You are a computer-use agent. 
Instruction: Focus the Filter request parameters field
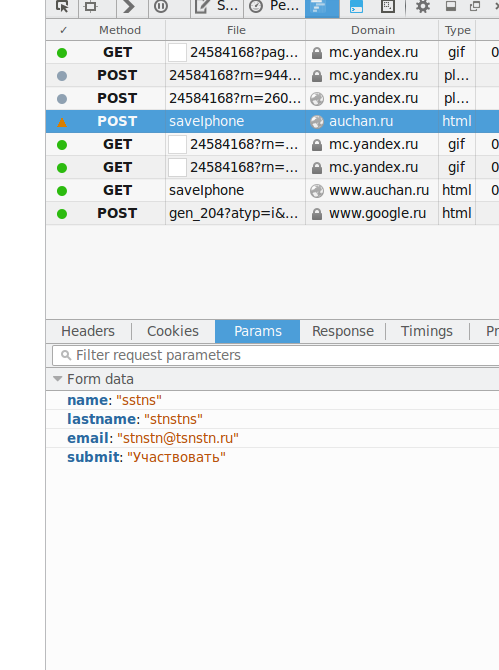tap(276, 356)
